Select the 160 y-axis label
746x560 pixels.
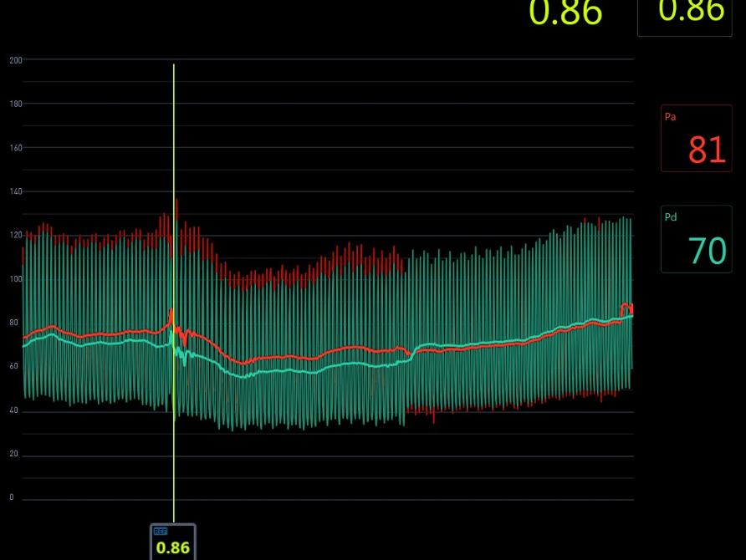pyautogui.click(x=16, y=148)
